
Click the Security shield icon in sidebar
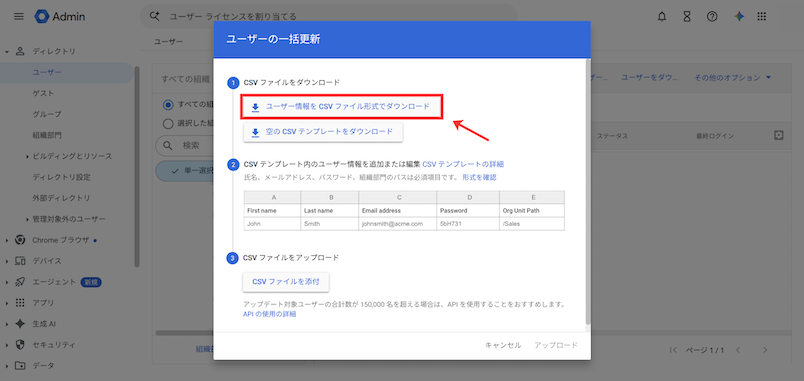pos(21,345)
